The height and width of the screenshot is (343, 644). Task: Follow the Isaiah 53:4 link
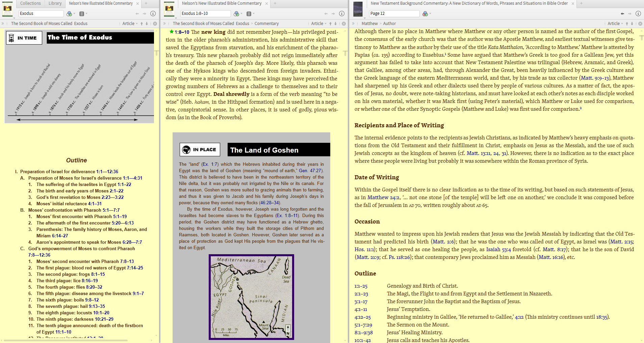point(498,249)
